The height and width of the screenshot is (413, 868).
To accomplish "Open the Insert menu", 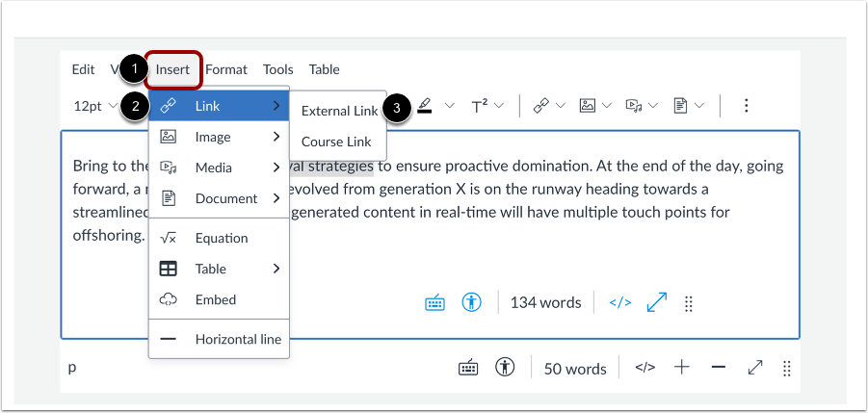I will tap(172, 69).
